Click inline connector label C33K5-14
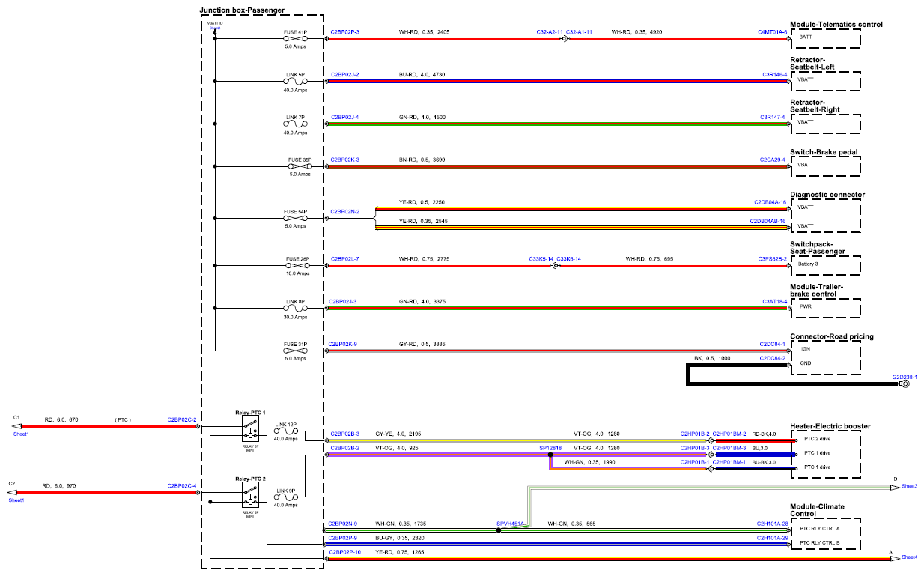This screenshot has height=576, width=924. [541, 259]
